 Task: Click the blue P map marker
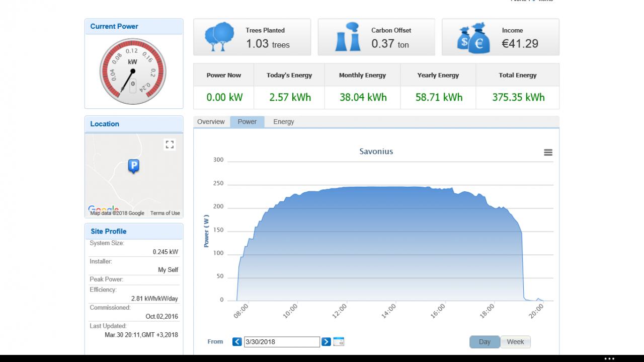pyautogui.click(x=133, y=166)
